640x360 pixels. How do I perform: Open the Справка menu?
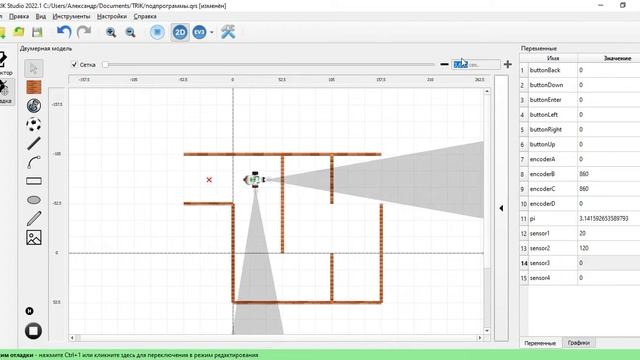(x=145, y=16)
